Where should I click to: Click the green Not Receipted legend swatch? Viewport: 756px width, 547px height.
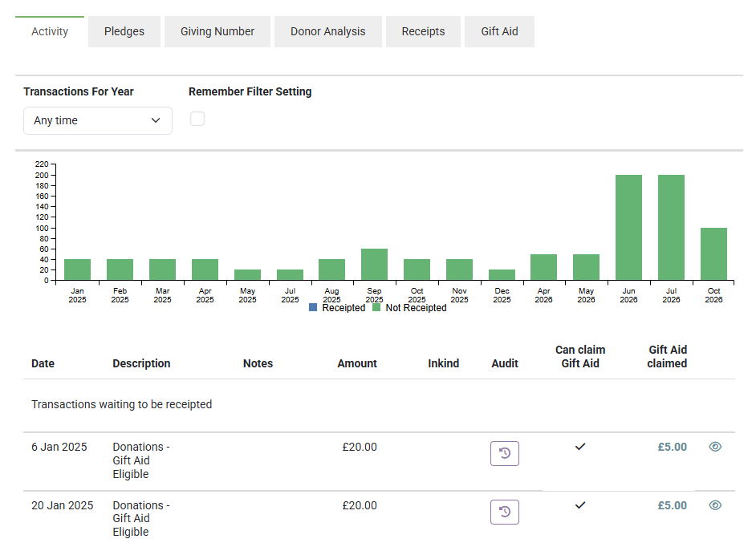click(x=376, y=307)
